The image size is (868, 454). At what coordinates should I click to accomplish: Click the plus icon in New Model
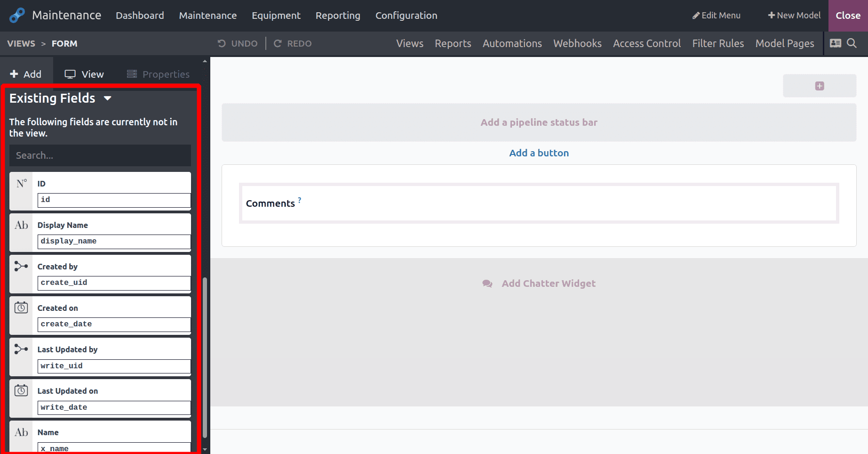[771, 16]
